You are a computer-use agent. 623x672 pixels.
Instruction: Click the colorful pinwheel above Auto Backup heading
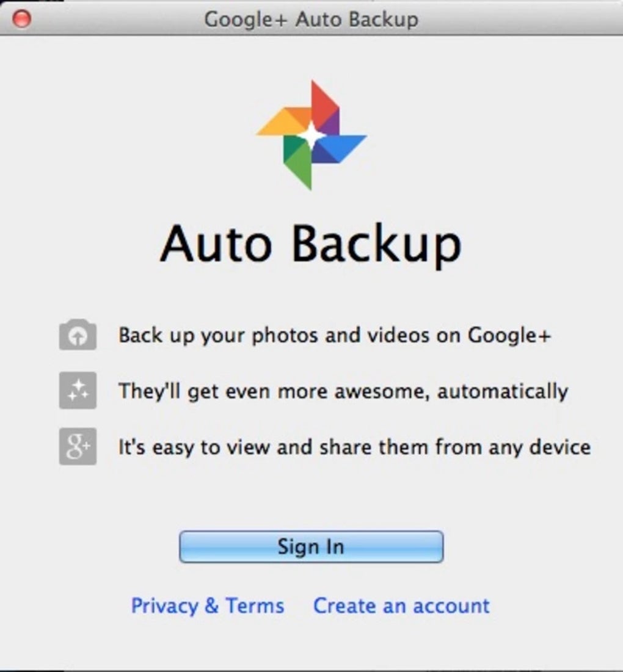[311, 133]
